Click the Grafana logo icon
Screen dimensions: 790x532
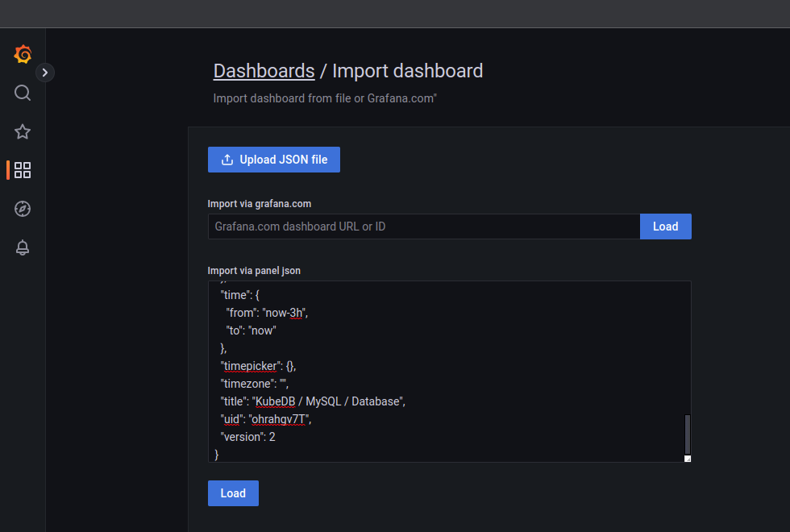(x=23, y=54)
